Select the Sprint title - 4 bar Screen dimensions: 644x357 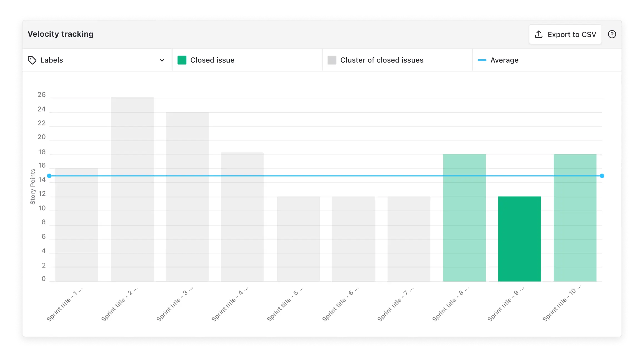click(242, 217)
